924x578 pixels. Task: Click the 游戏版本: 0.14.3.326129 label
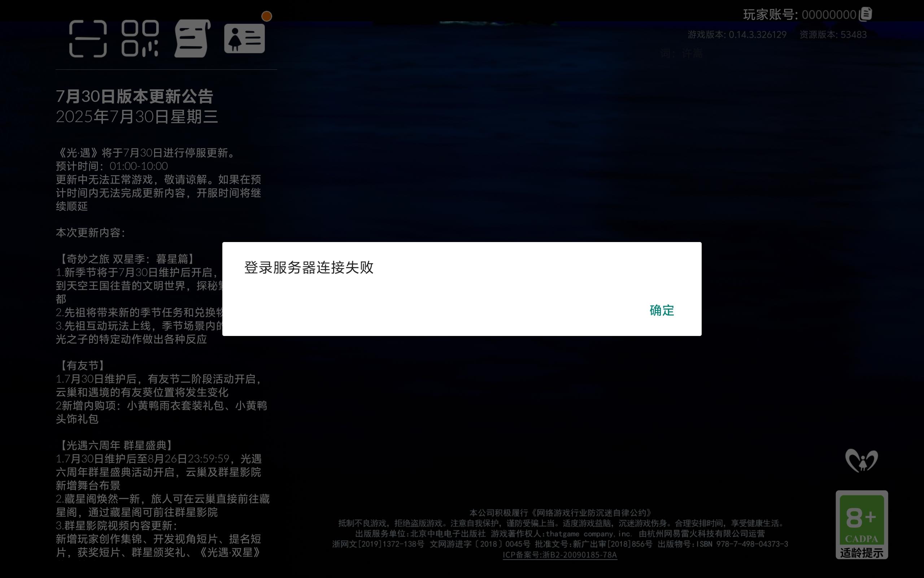coord(737,34)
